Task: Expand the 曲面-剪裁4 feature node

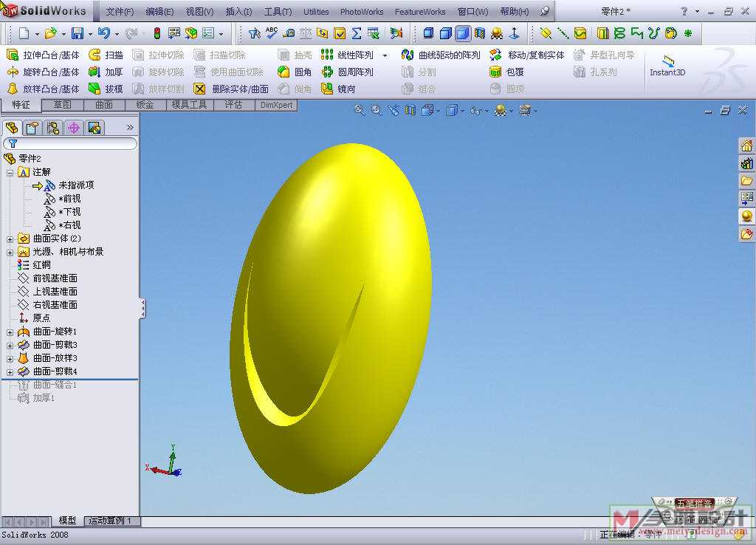Action: pyautogui.click(x=10, y=372)
